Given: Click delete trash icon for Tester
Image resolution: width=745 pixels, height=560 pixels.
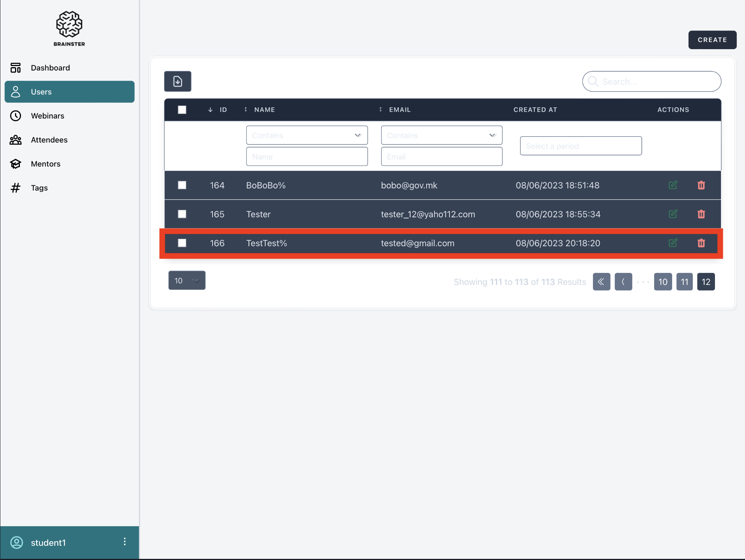Looking at the screenshot, I should click(x=701, y=214).
